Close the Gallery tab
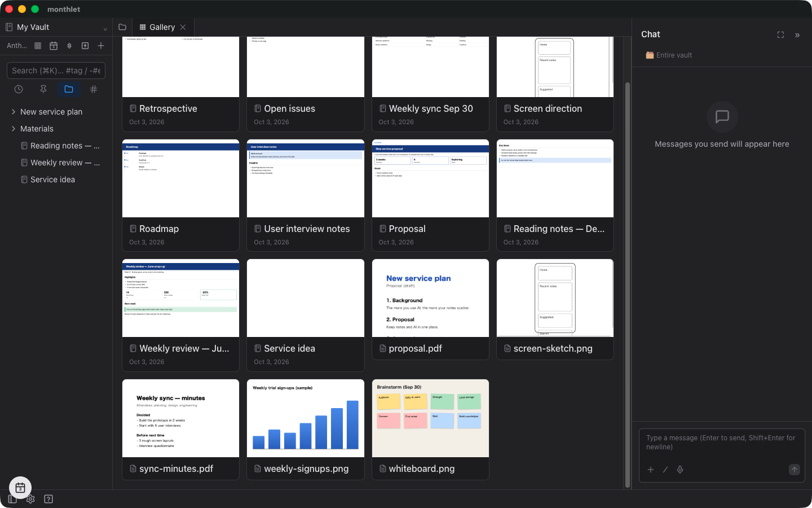Screen dimensions: 812x508 [x=183, y=27]
